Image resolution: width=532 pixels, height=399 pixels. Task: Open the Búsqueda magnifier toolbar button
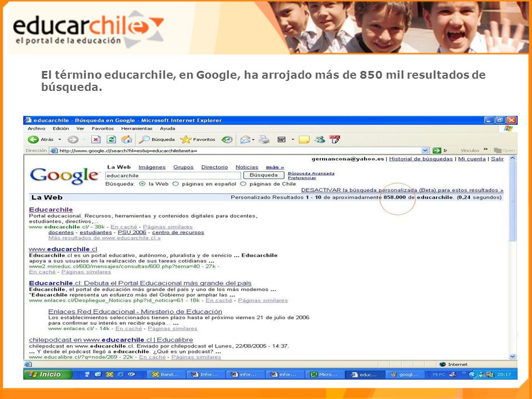[156, 140]
